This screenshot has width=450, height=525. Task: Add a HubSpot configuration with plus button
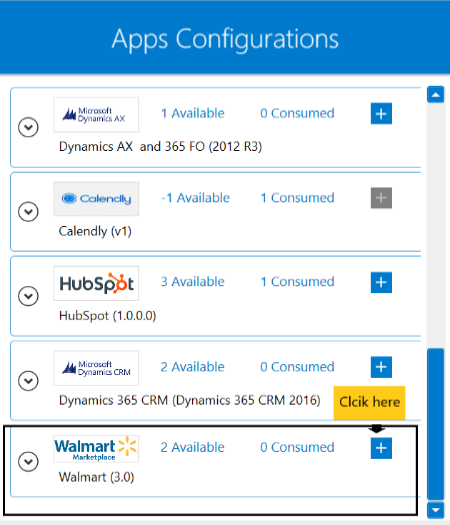[381, 282]
